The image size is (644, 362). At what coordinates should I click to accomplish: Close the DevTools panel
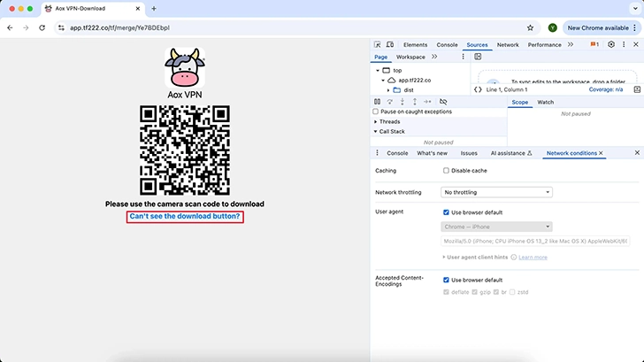pos(636,44)
